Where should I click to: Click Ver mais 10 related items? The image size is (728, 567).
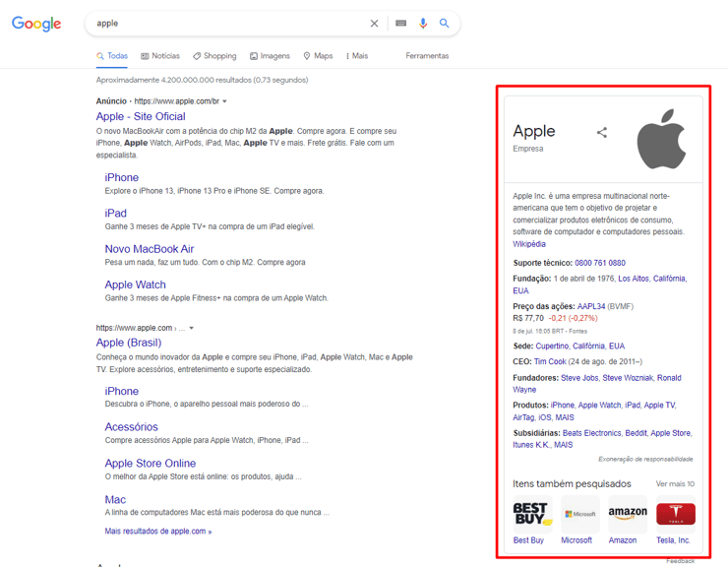click(x=675, y=484)
